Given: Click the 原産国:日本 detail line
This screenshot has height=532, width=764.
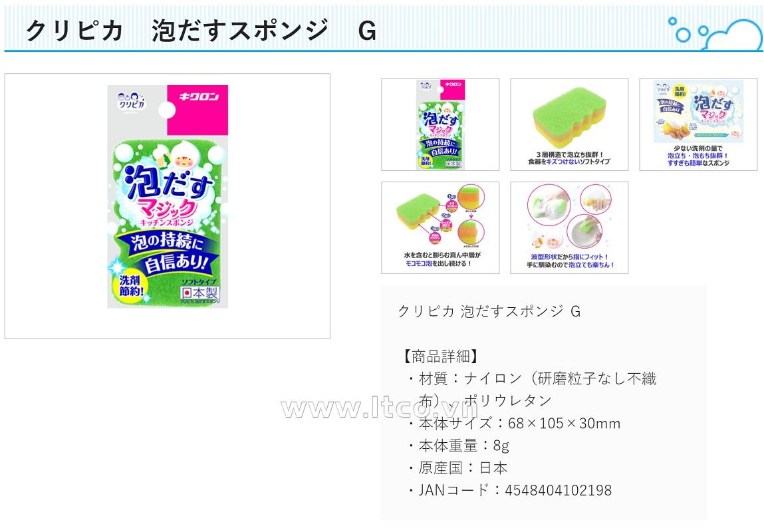Looking at the screenshot, I should coord(457,467).
